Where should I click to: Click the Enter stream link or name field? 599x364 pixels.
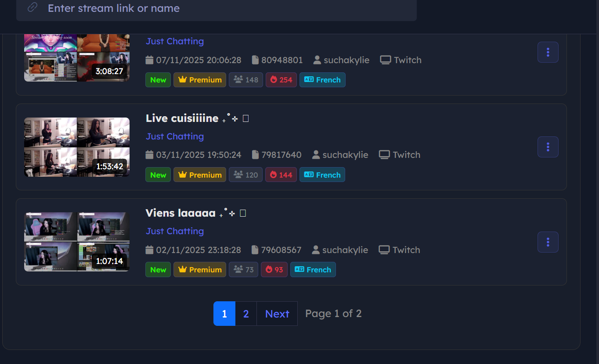217,9
